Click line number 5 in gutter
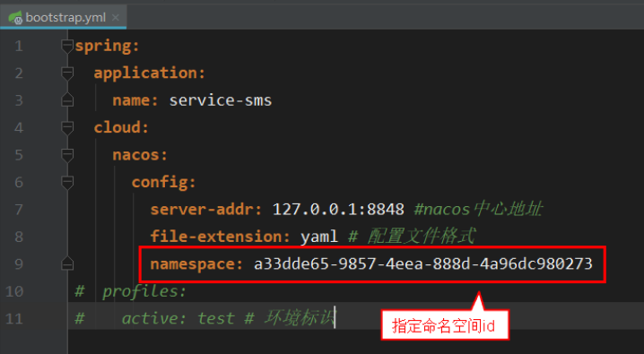Image resolution: width=644 pixels, height=354 pixels. pyautogui.click(x=19, y=155)
